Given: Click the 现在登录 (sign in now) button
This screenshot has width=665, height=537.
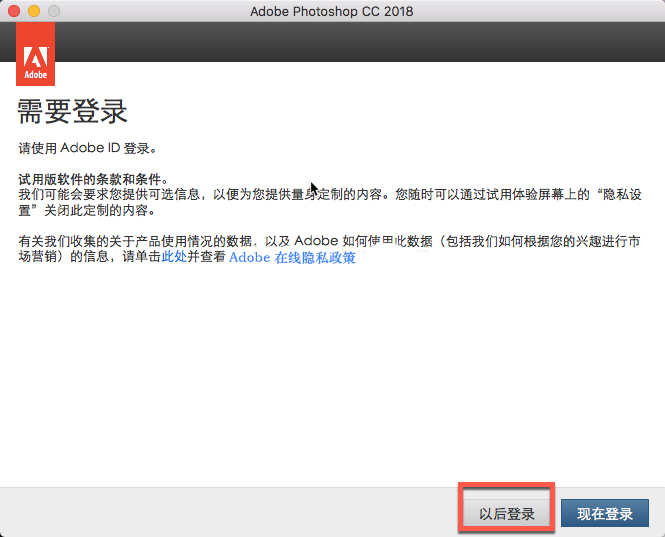Looking at the screenshot, I should pyautogui.click(x=605, y=513).
